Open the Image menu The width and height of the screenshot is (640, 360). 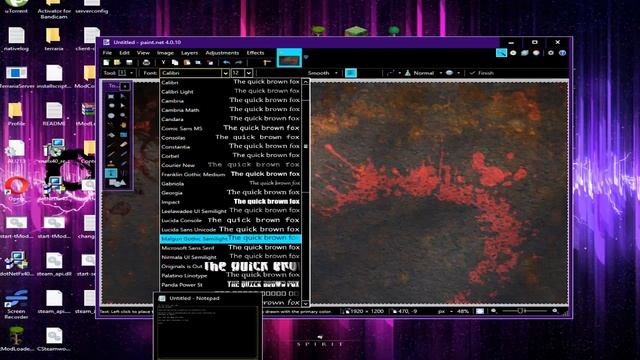(165, 53)
